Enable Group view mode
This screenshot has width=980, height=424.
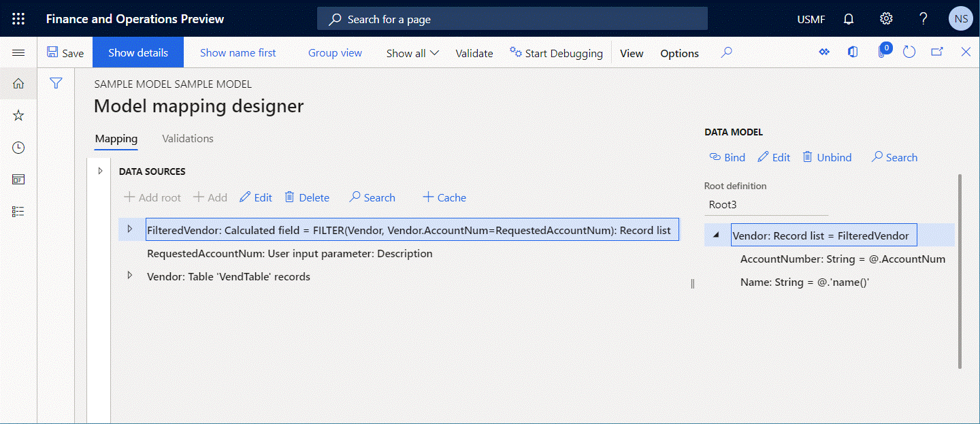pos(335,52)
